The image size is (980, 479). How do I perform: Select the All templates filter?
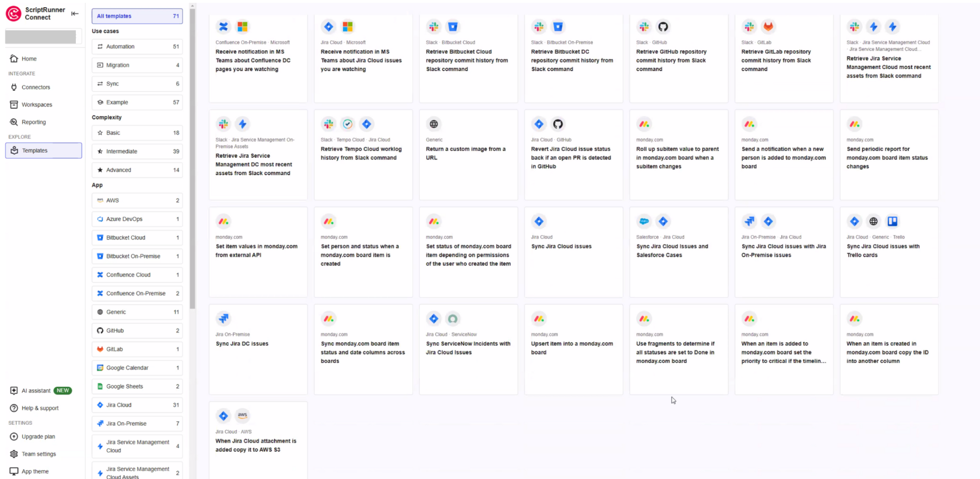point(137,16)
